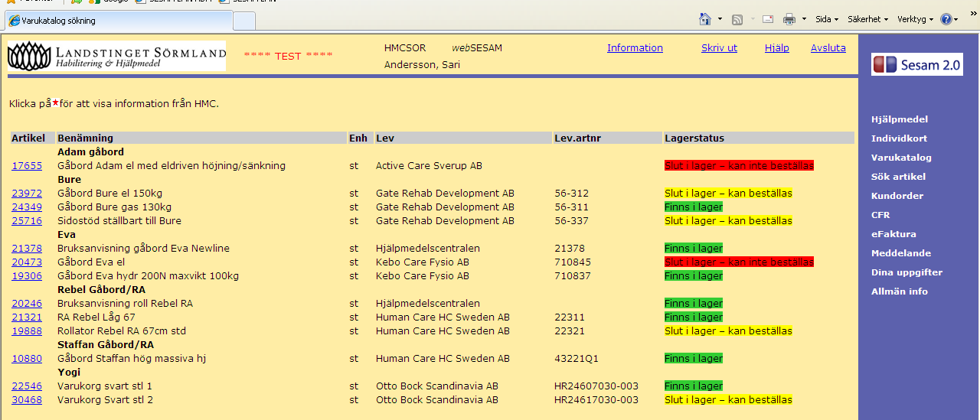Click yellow status for Gåbord Bure el 150kg
The width and height of the screenshot is (980, 420).
click(x=728, y=194)
